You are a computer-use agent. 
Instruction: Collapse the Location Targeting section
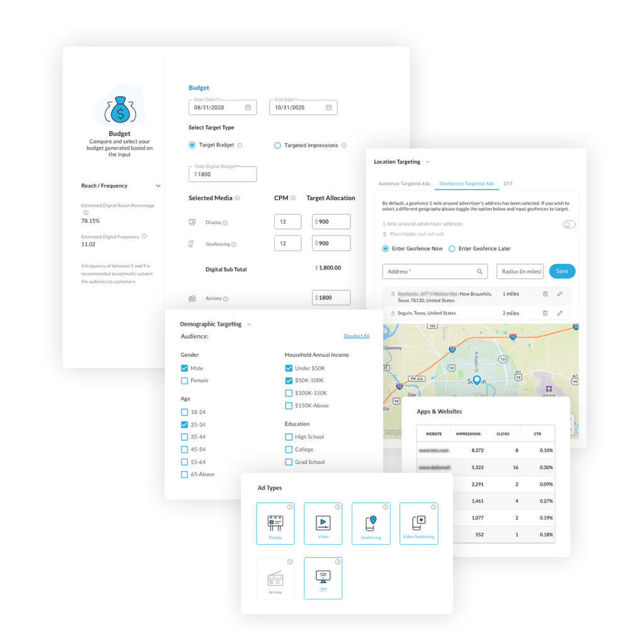pos(428,162)
